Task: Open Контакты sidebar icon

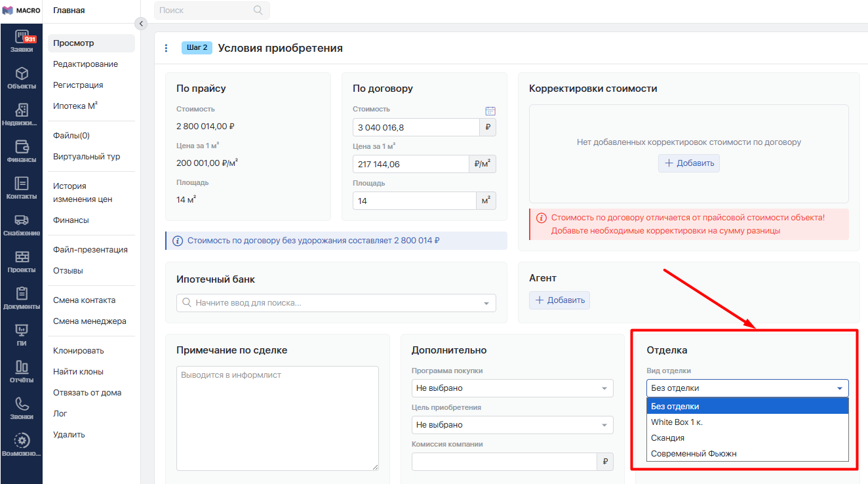Action: pyautogui.click(x=22, y=187)
